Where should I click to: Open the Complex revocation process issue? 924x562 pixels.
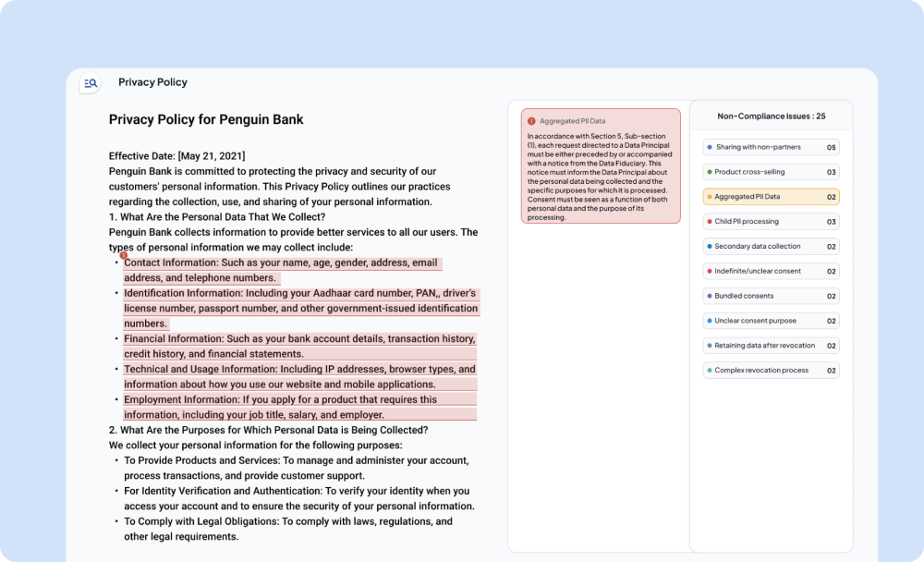coord(771,371)
